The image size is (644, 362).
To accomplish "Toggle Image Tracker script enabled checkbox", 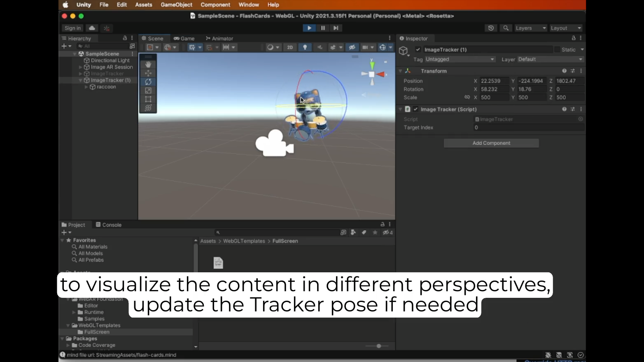I will coord(415,109).
